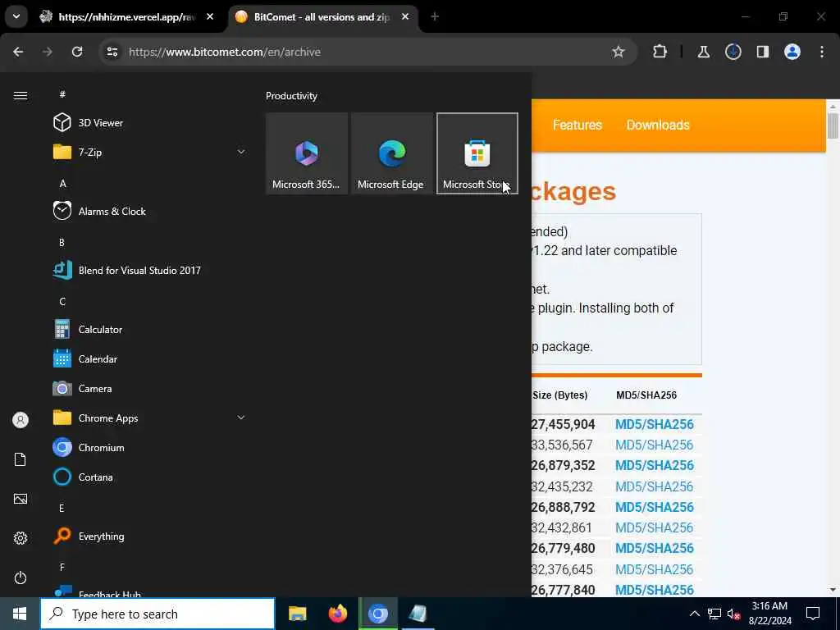Viewport: 840px width, 630px height.
Task: Open MD5/SHA256 link for 26,879,352 row
Action: (654, 465)
